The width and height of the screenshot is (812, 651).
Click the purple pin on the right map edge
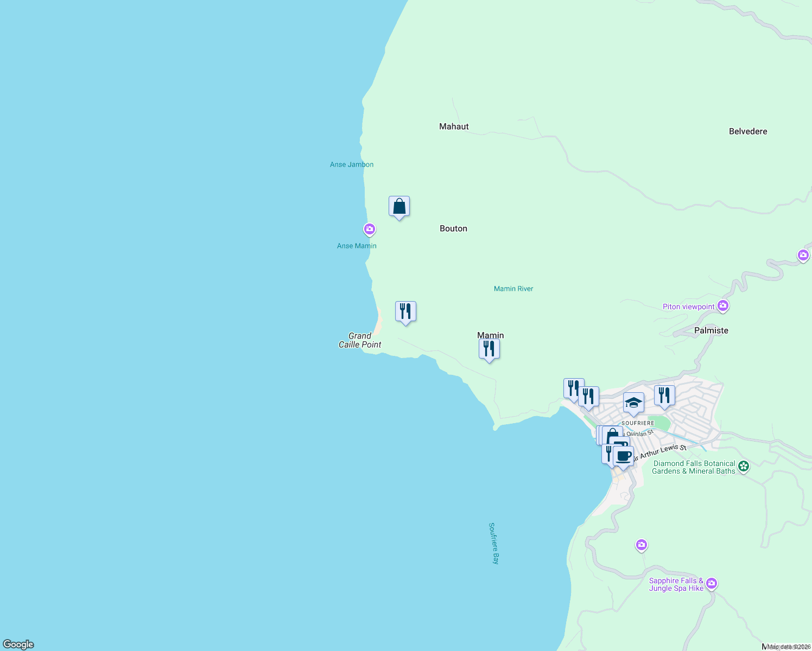pyautogui.click(x=803, y=255)
